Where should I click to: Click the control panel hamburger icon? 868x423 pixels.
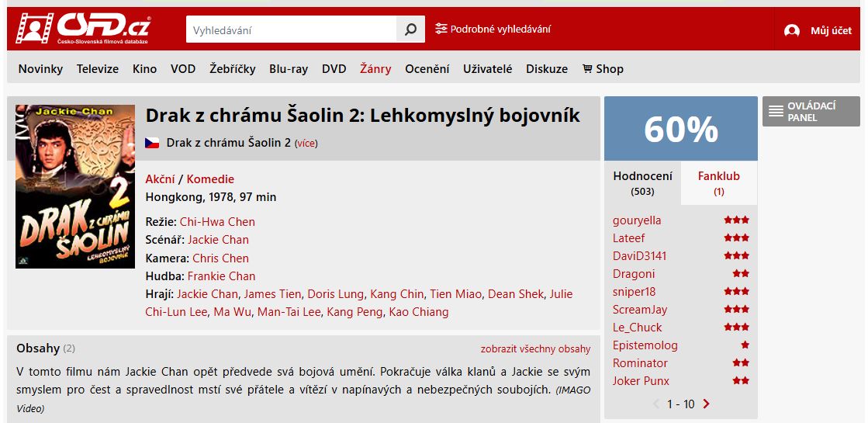coord(776,111)
